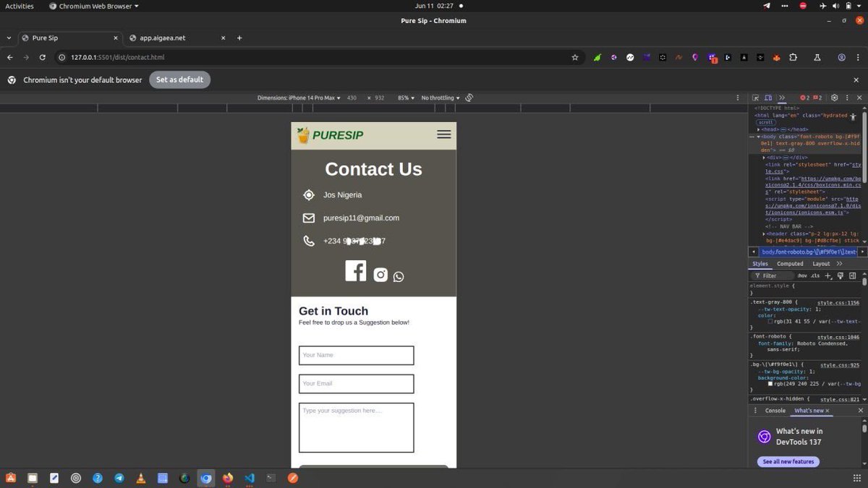Toggle the computed styles sidebar icon
The height and width of the screenshot is (488, 868).
tap(853, 275)
